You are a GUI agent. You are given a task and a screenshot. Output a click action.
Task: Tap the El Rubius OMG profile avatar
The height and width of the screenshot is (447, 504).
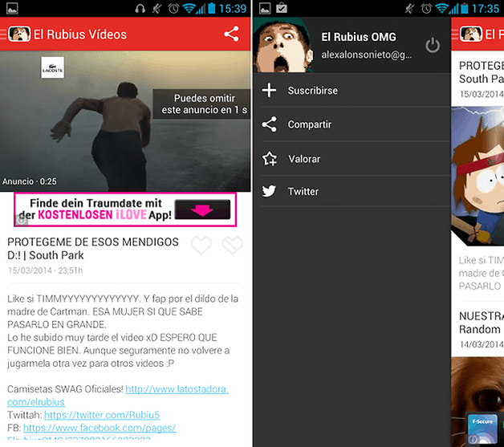pos(282,45)
